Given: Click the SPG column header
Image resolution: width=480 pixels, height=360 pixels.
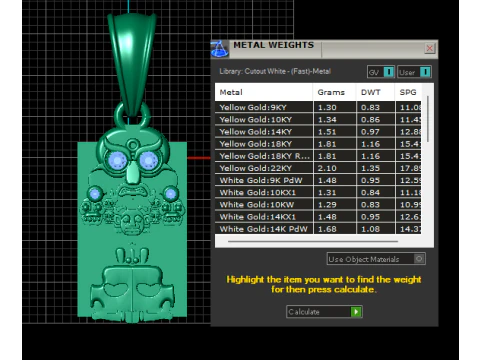Looking at the screenshot, I should [408, 92].
